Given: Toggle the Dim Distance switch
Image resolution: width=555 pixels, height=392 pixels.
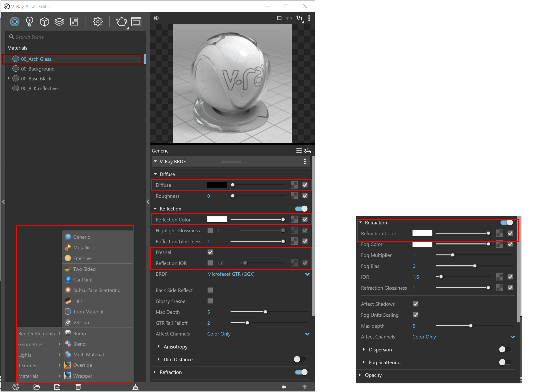Looking at the screenshot, I should click(x=300, y=359).
